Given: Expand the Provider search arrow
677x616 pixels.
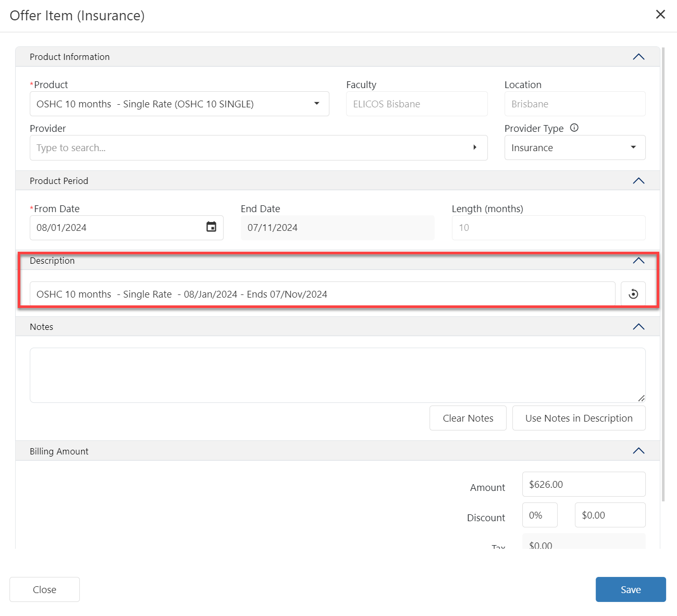Looking at the screenshot, I should pos(474,147).
